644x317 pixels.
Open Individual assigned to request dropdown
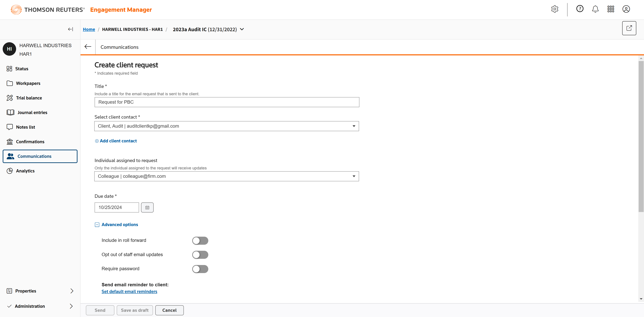point(227,176)
